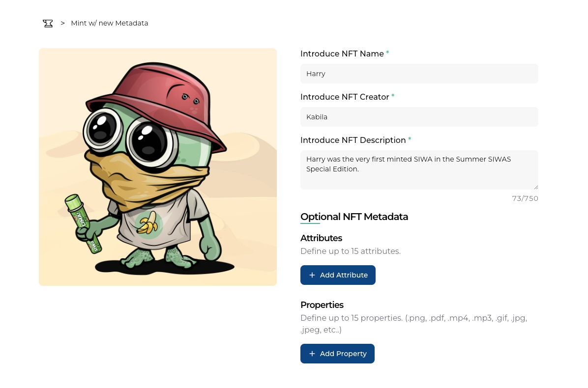Select the "Optional NFT Metadata" heading
The width and height of the screenshot is (588, 388).
(354, 217)
